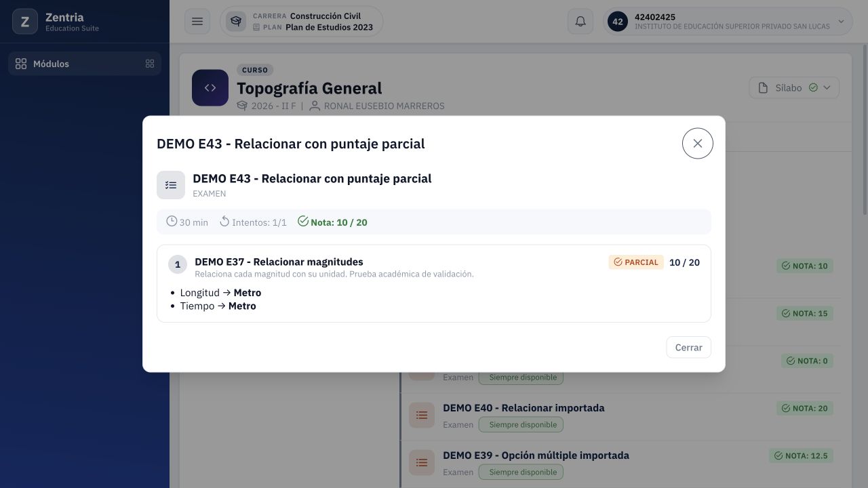868x488 pixels.
Task: Click the NOTA: 15 badge
Action: 805,313
